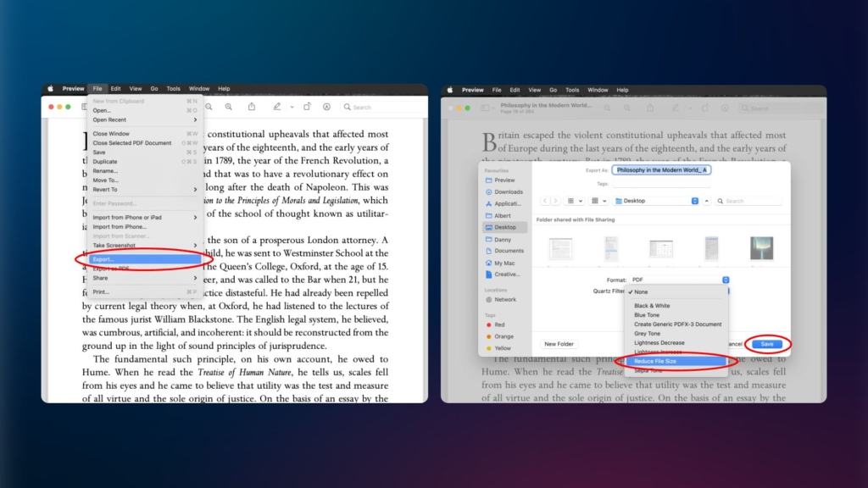This screenshot has height=488, width=868.
Task: Click the Rotate icon in left Preview toolbar
Action: tap(307, 107)
